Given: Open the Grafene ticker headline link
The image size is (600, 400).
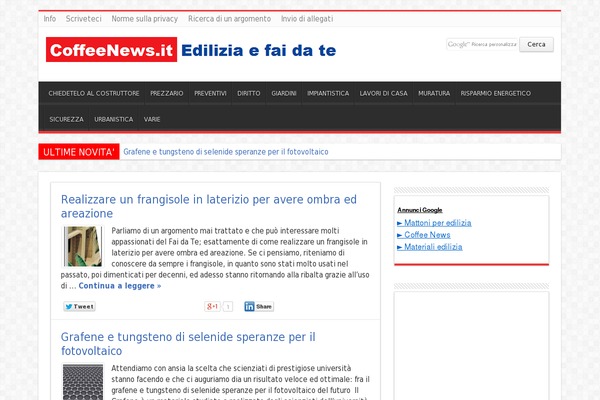Looking at the screenshot, I should click(x=226, y=152).
